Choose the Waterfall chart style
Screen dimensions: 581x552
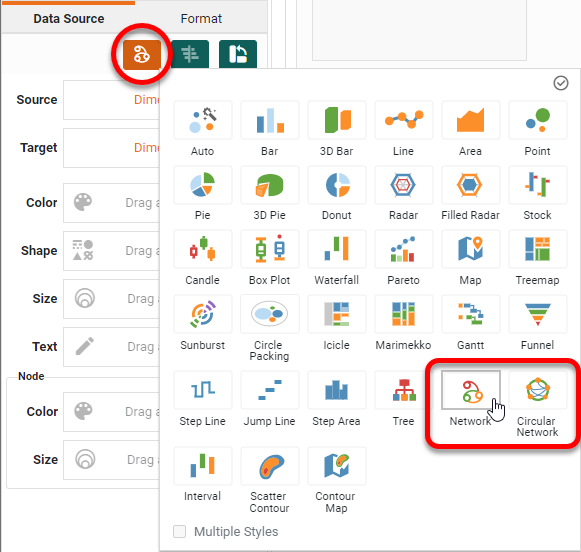click(337, 249)
